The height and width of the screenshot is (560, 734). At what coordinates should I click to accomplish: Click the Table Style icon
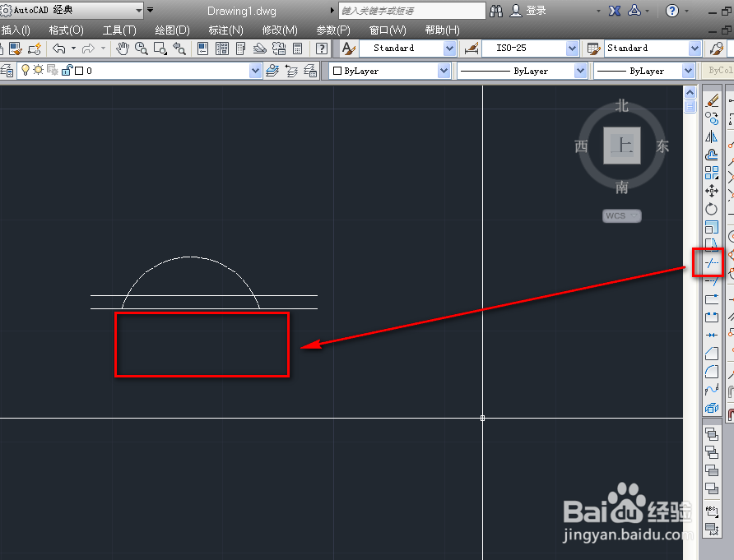[593, 49]
